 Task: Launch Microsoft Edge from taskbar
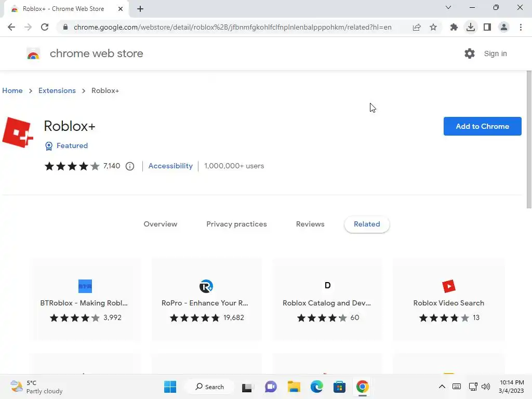(x=316, y=387)
